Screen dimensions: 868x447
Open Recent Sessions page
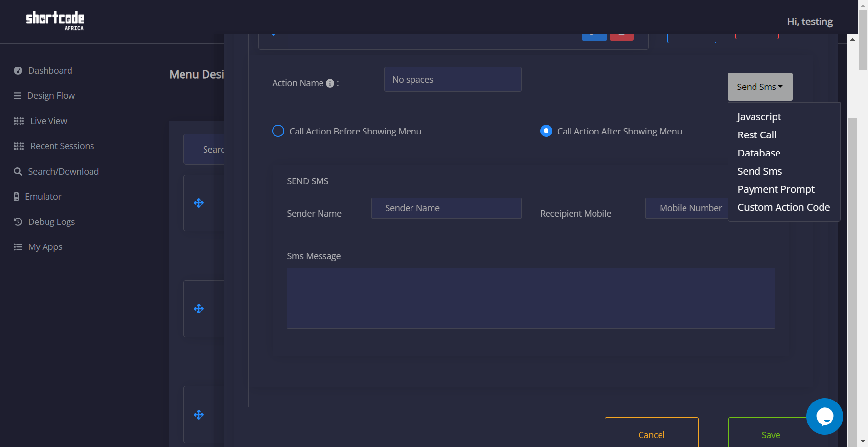[62, 146]
